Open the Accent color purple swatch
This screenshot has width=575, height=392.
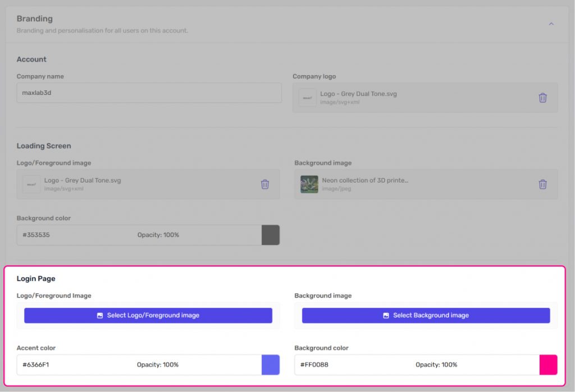click(270, 365)
